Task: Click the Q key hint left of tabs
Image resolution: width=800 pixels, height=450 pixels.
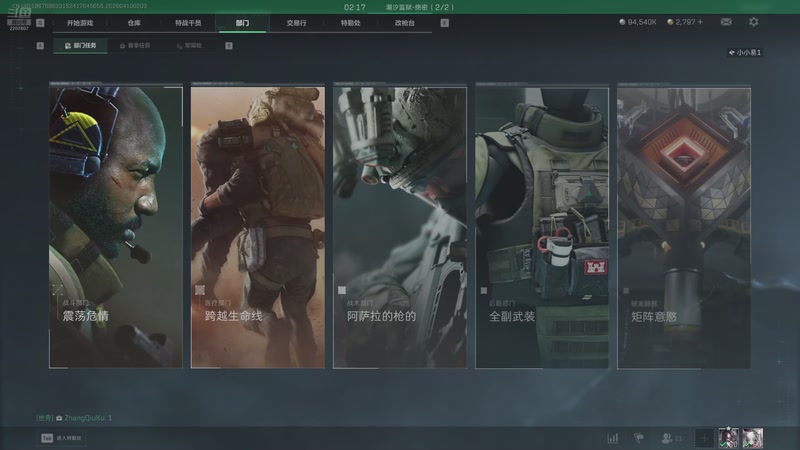Action: tap(40, 22)
